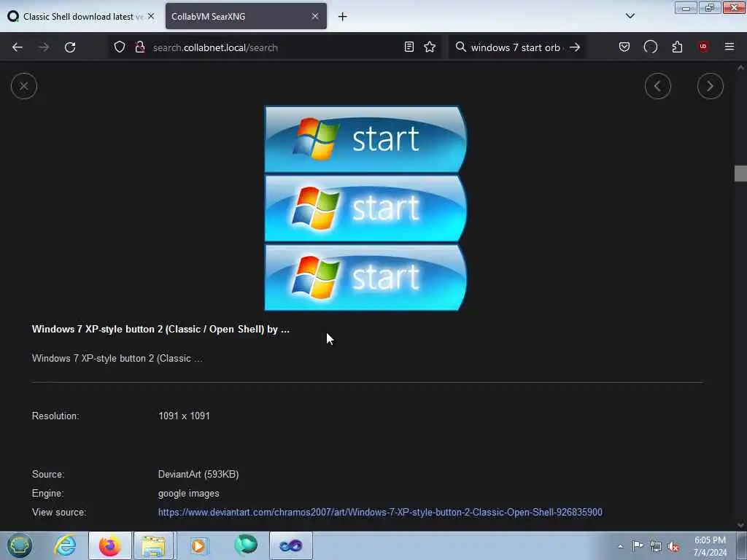The width and height of the screenshot is (747, 560).
Task: Open the tracking protection shield icon
Action: [120, 47]
